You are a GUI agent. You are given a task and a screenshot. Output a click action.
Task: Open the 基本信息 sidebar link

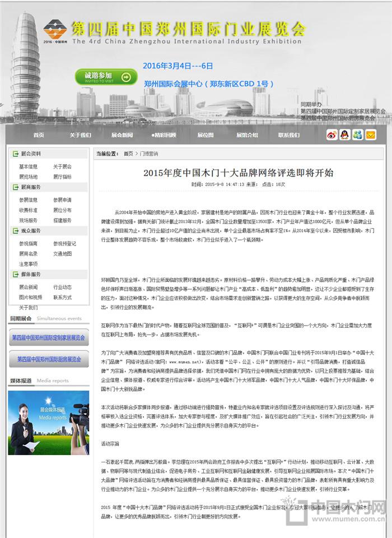click(x=29, y=166)
